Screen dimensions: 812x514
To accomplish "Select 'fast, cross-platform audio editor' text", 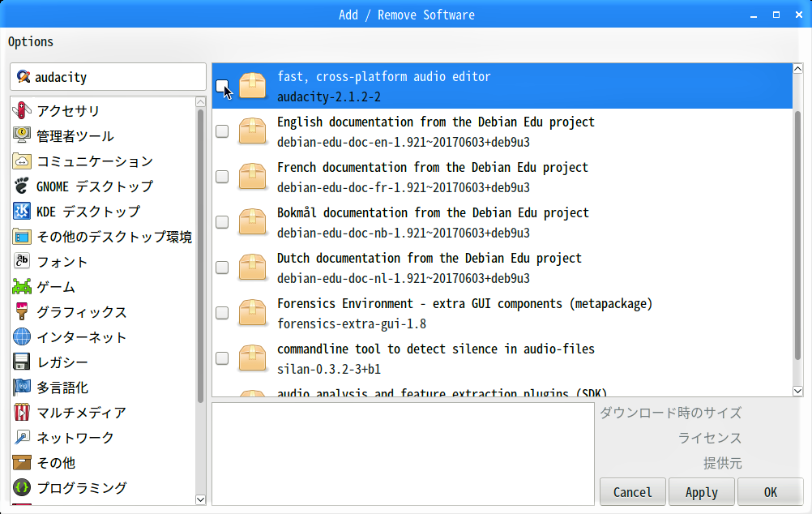I will (x=384, y=76).
